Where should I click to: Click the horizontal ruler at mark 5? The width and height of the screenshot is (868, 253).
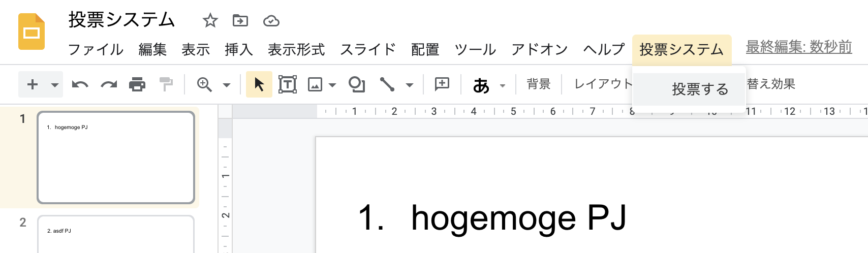tap(513, 111)
